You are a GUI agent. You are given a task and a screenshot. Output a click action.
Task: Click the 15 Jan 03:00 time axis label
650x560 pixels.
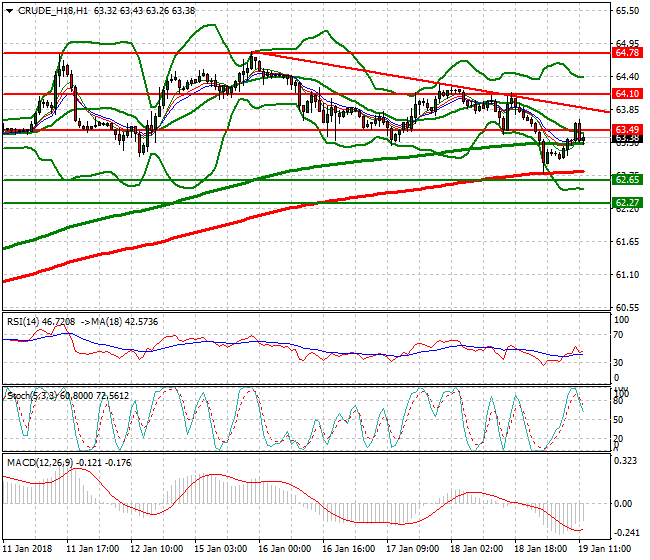pyautogui.click(x=221, y=549)
